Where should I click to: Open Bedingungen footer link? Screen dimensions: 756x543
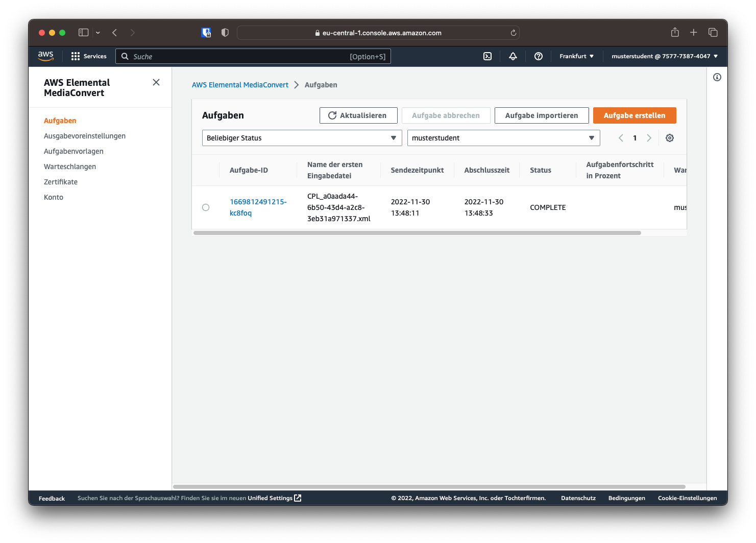click(627, 498)
